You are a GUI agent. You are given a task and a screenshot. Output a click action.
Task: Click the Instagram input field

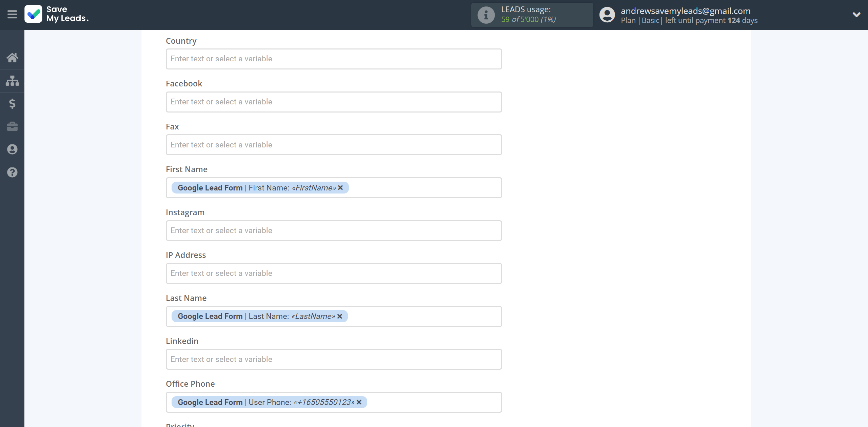[334, 230]
